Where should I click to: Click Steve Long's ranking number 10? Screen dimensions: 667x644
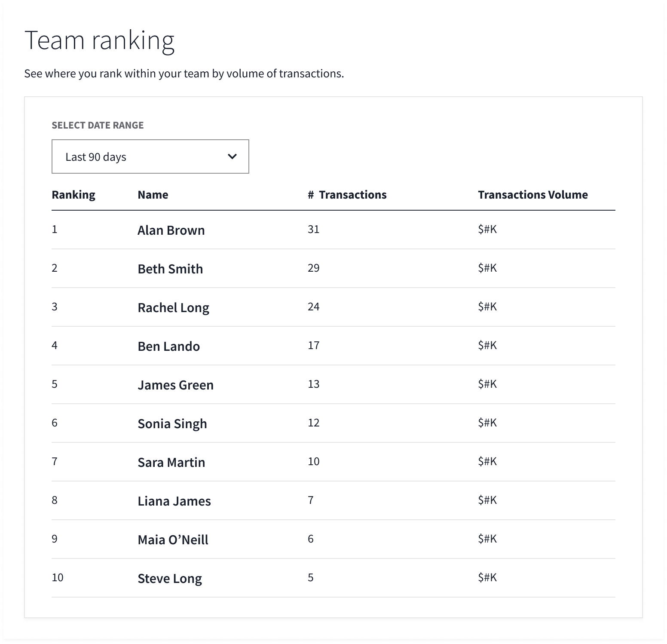tap(58, 578)
